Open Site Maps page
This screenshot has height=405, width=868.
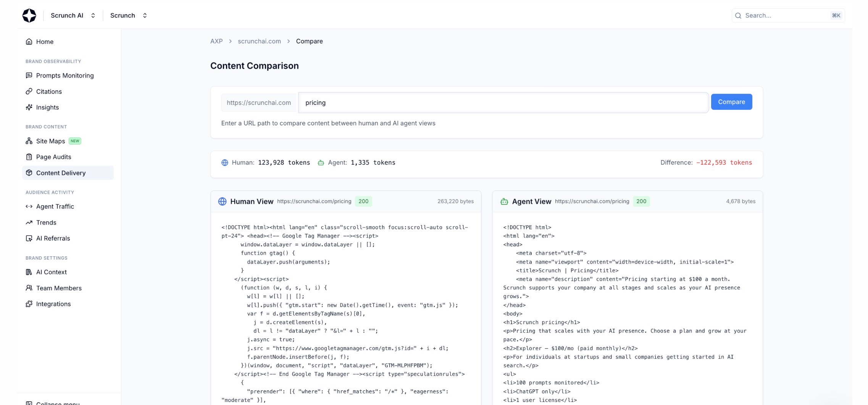68,141
